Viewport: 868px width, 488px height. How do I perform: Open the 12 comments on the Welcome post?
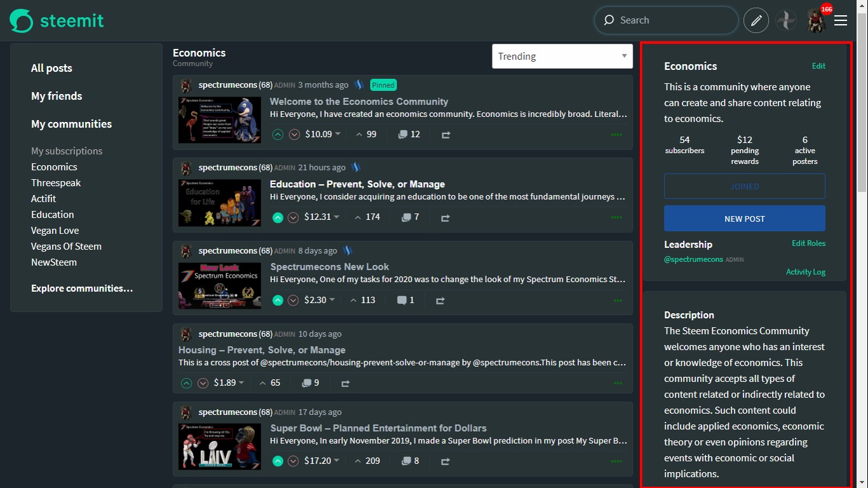click(409, 134)
